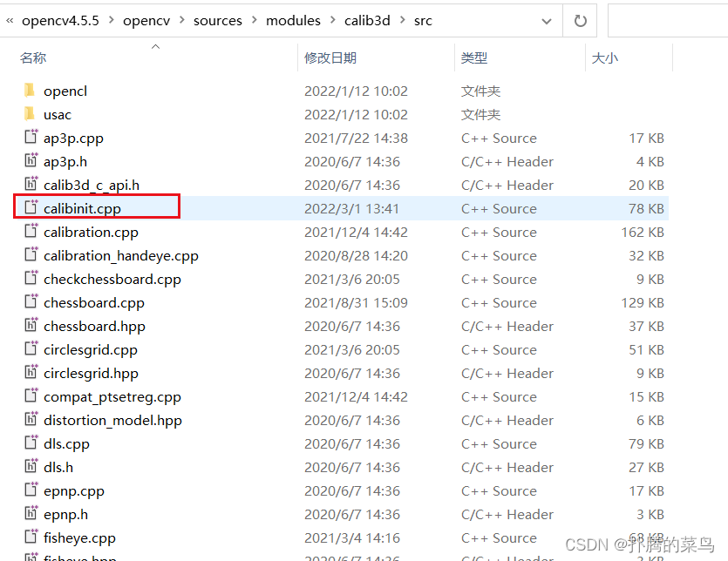Select the file name distortion_model.hpp
This screenshot has height=561, width=728.
112,421
